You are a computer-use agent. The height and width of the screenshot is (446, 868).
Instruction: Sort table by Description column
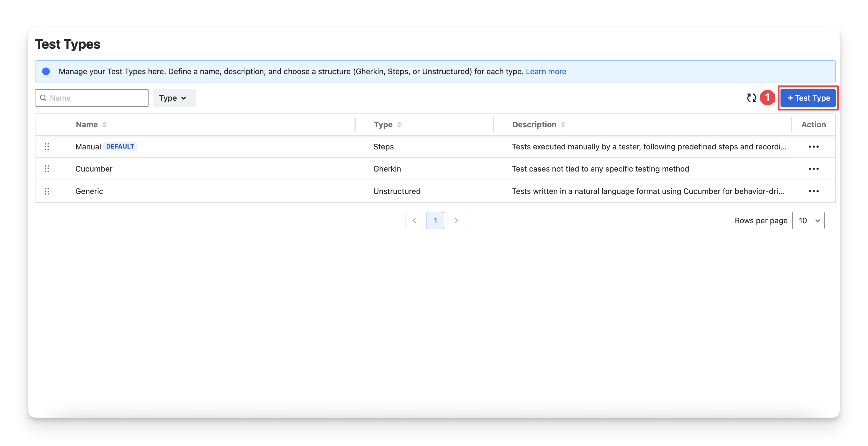coord(563,125)
